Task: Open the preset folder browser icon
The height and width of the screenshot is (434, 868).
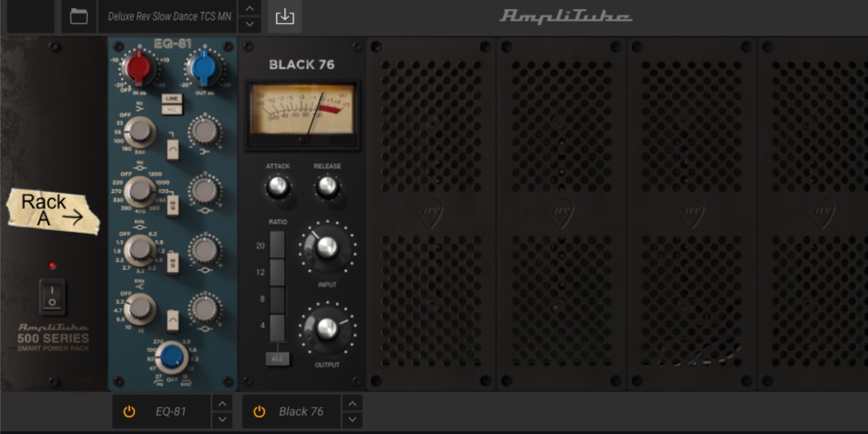Action: coord(79,16)
